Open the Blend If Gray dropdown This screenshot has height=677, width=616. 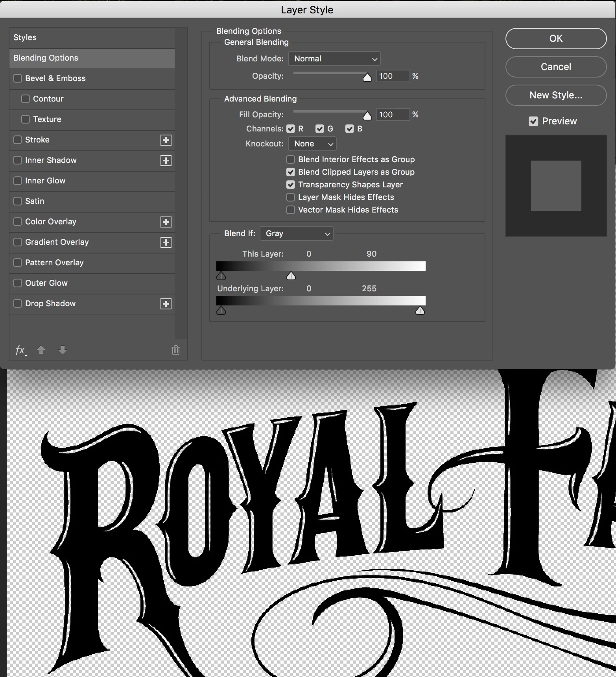297,233
